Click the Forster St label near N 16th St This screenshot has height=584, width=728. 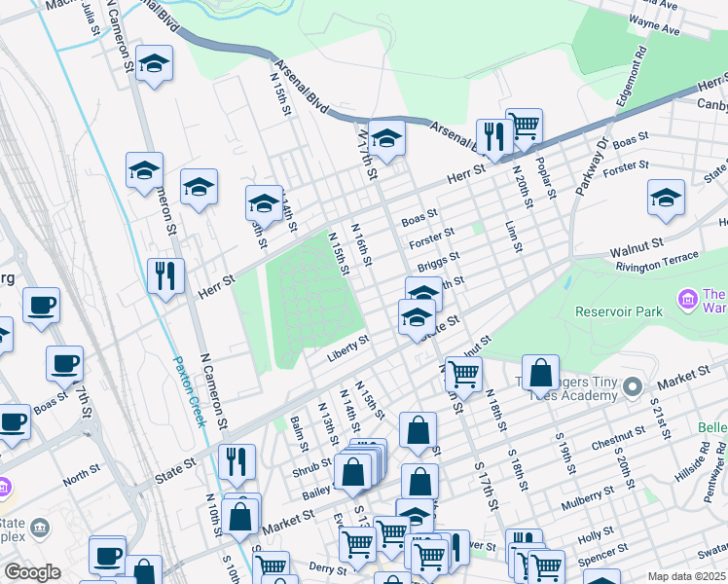[x=431, y=238]
